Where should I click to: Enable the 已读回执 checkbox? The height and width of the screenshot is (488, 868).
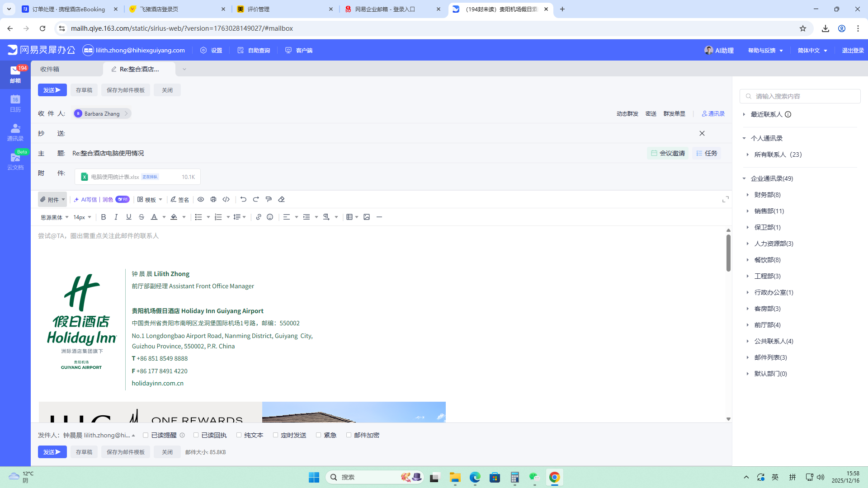tap(196, 435)
